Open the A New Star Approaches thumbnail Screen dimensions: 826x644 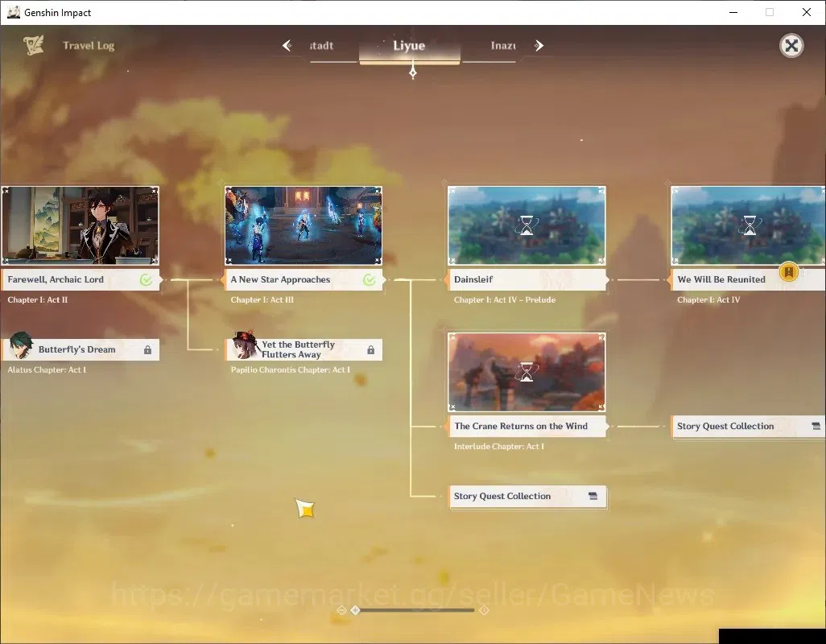[304, 225]
